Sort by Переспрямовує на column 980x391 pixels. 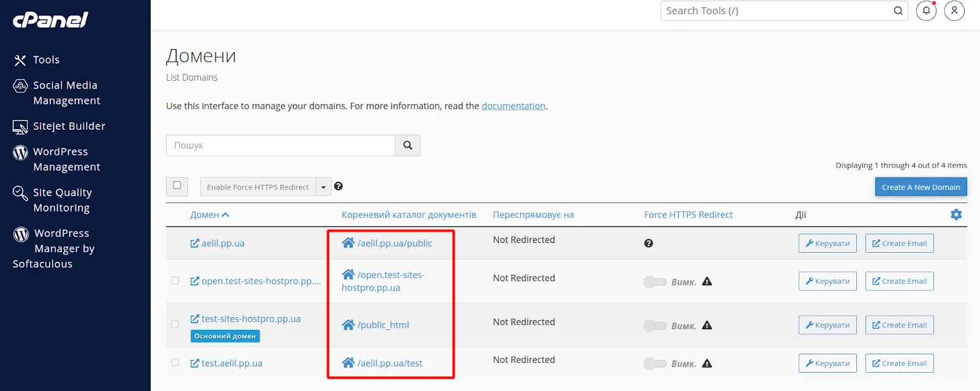click(x=533, y=215)
